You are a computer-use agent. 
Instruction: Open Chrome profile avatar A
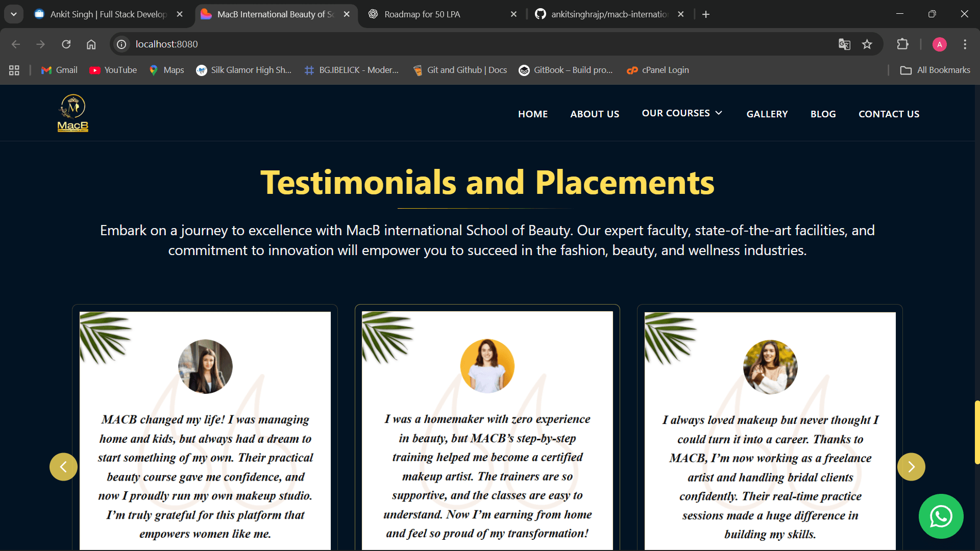(x=939, y=44)
